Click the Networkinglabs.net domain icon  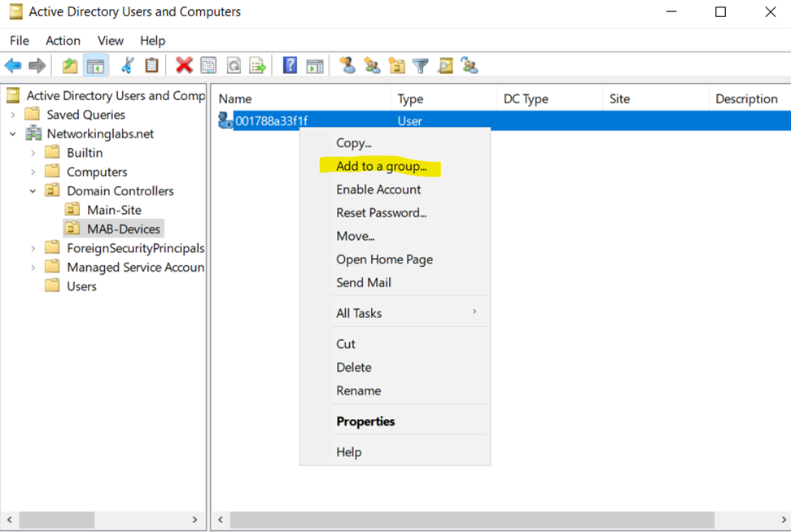pos(34,133)
